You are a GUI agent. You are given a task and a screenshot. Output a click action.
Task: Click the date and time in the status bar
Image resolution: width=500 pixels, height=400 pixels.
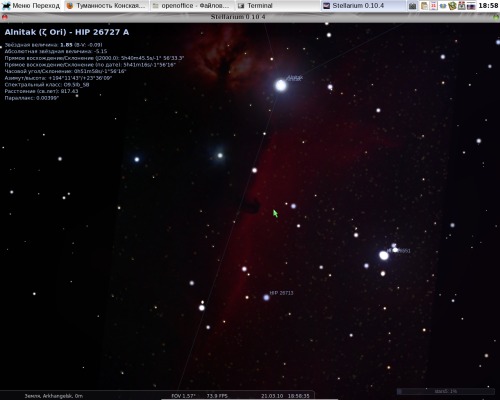[x=285, y=396]
